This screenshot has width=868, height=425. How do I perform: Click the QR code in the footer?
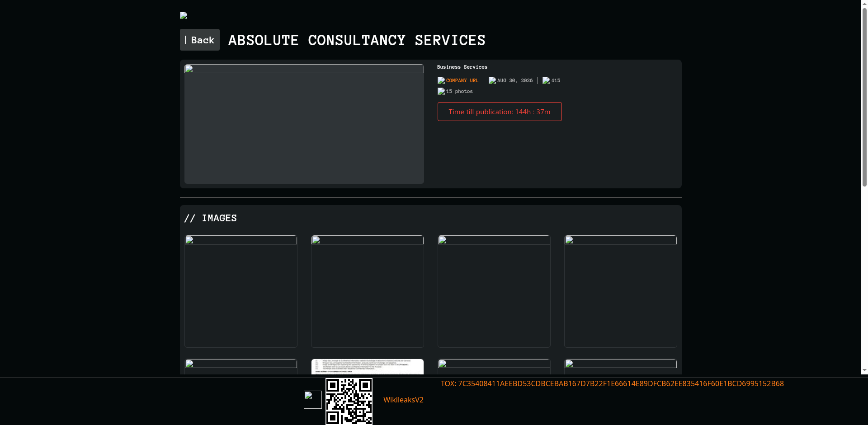(x=349, y=402)
